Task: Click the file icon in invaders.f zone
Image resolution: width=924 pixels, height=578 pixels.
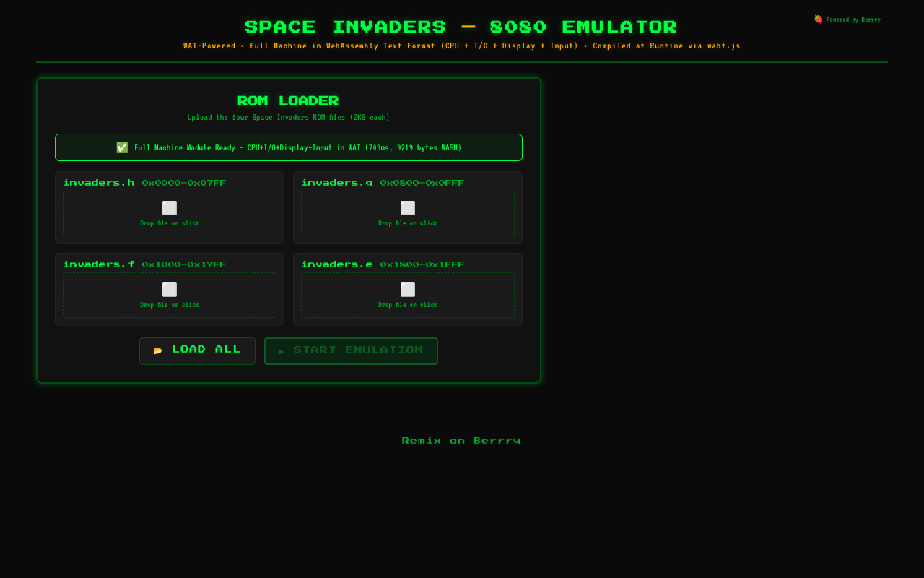Action: coord(169,289)
